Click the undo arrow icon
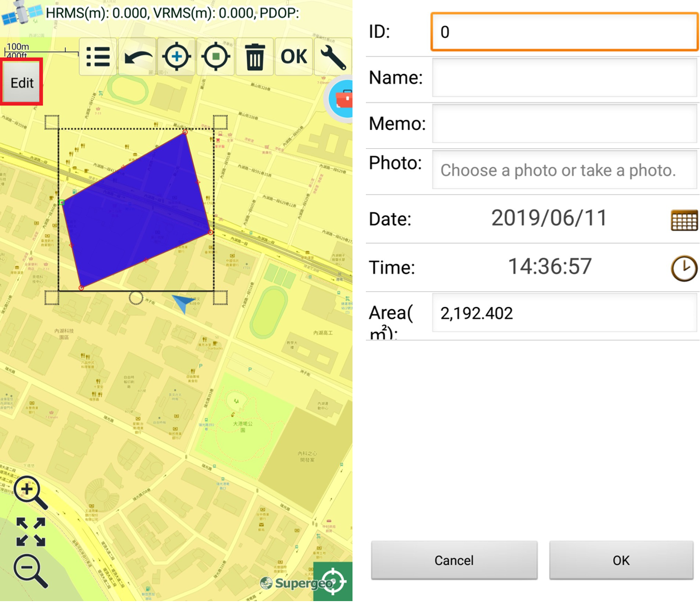The width and height of the screenshot is (700, 605). (138, 57)
